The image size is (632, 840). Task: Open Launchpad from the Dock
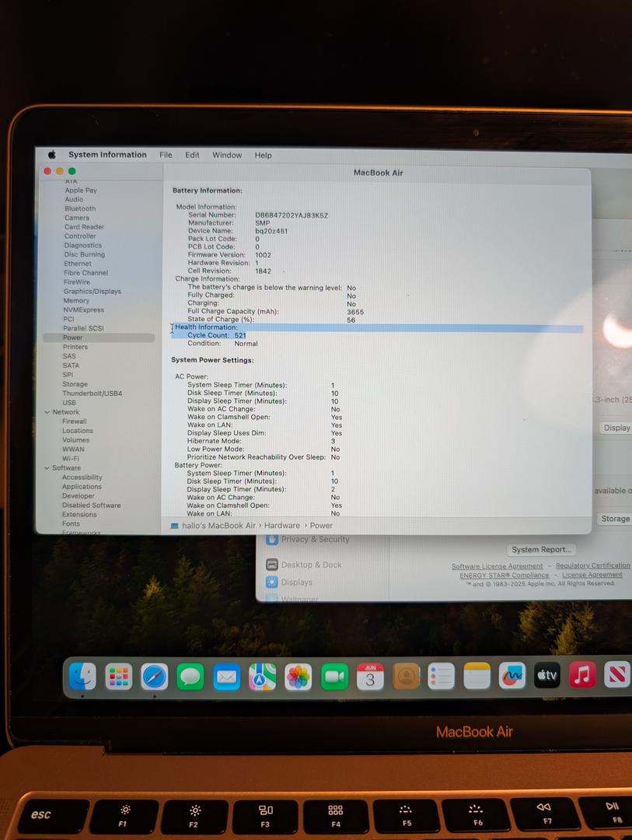click(x=118, y=677)
